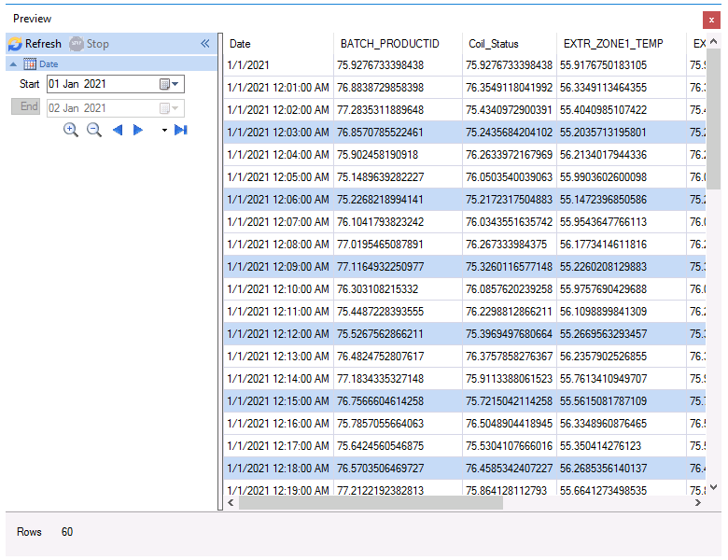Close the Preview window
Screen dimensions: 728x560
711,20
